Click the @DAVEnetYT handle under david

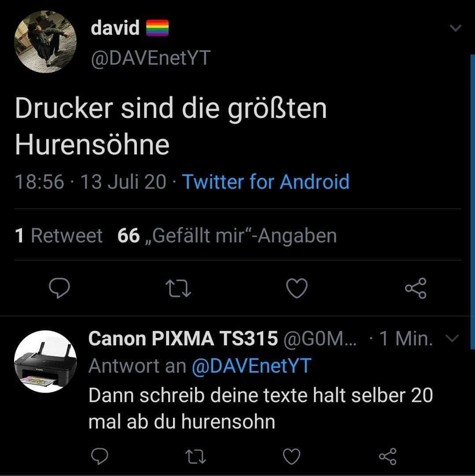[150, 58]
